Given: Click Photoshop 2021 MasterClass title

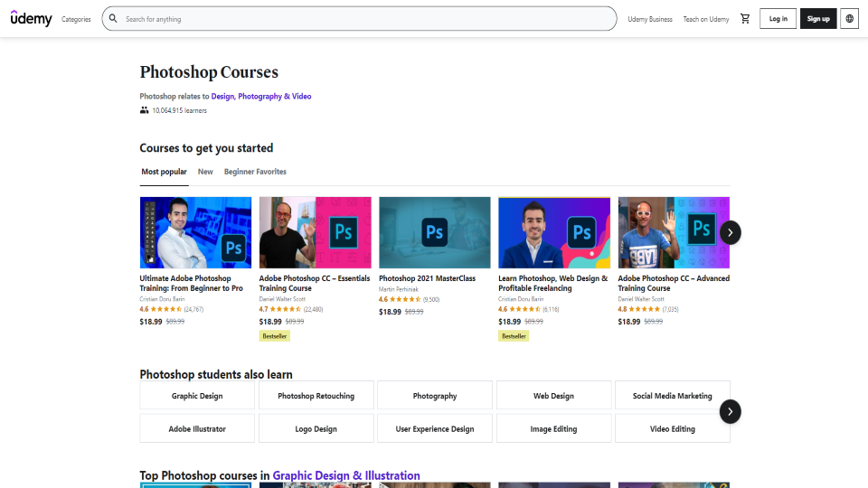Looking at the screenshot, I should click(x=427, y=278).
